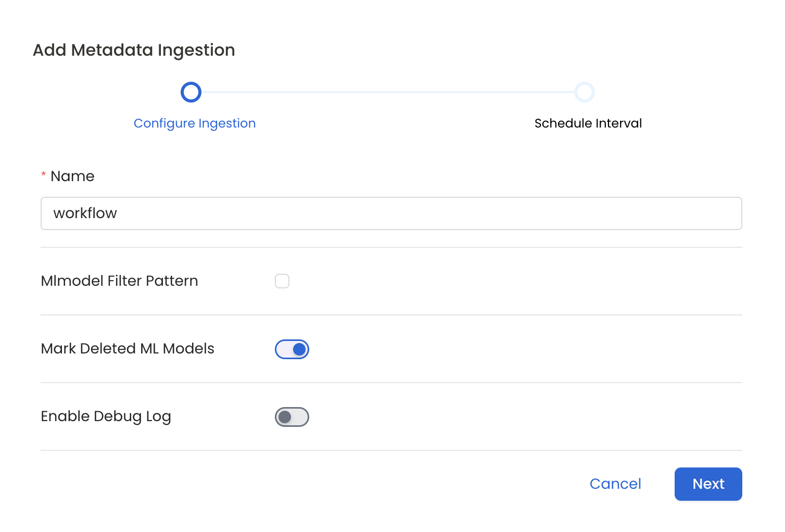Click the Schedule Interval label
Screen dimensions: 785x532
(x=588, y=123)
